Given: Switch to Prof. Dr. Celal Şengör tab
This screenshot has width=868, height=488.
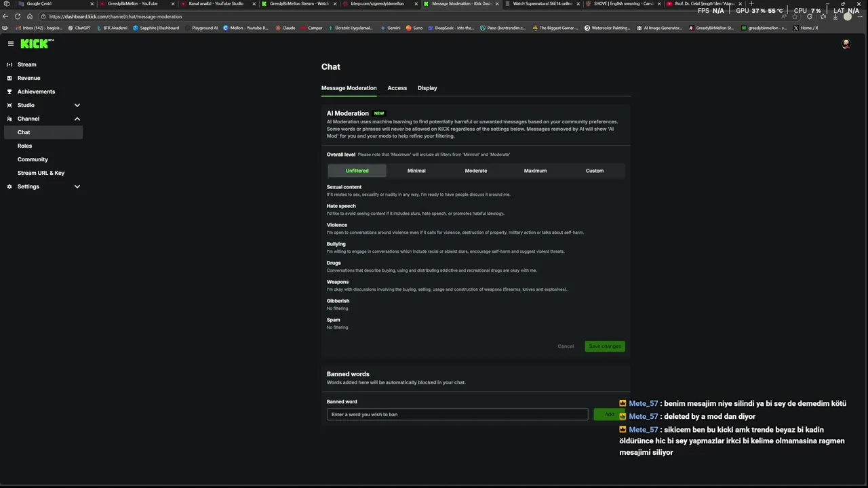Looking at the screenshot, I should click(704, 3).
